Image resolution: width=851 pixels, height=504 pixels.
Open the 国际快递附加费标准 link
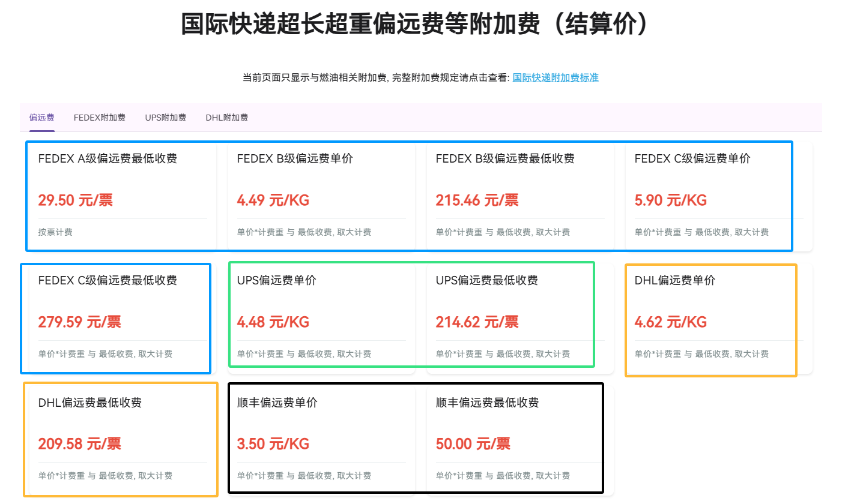pos(556,77)
